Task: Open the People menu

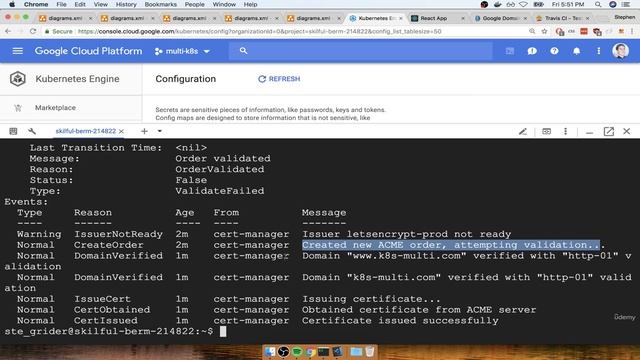Action: (x=194, y=4)
